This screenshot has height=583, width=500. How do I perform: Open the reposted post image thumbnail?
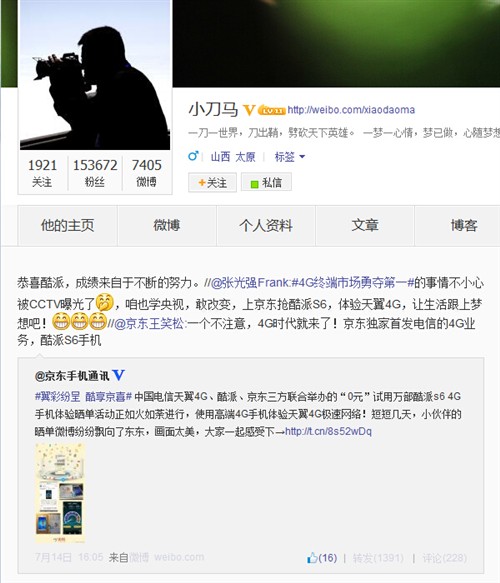(x=60, y=493)
